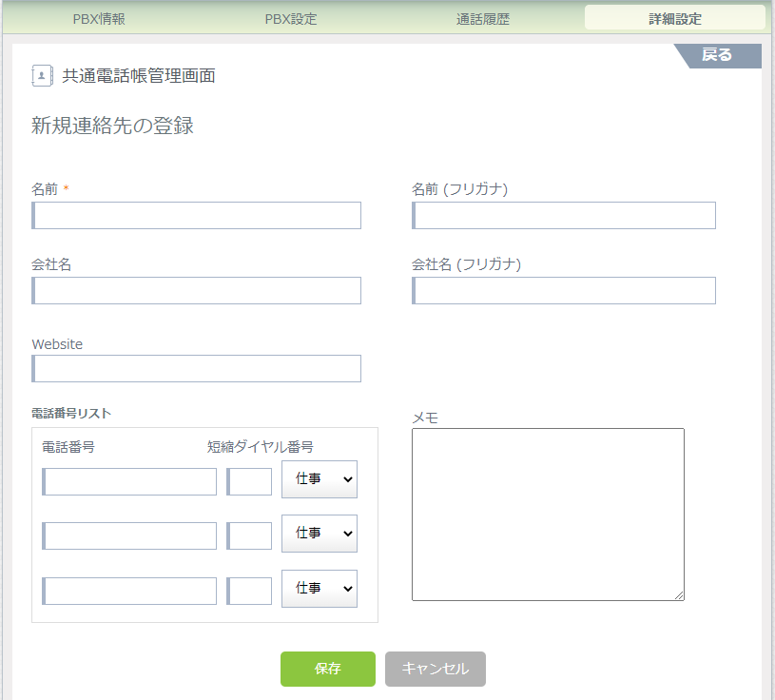775x700 pixels.
Task: Open the PBX情報 tab
Action: click(99, 19)
